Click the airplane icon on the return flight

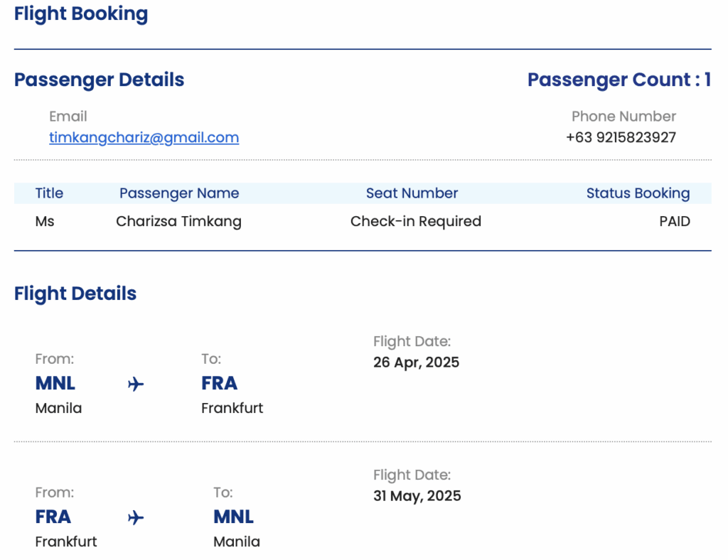[x=136, y=517]
